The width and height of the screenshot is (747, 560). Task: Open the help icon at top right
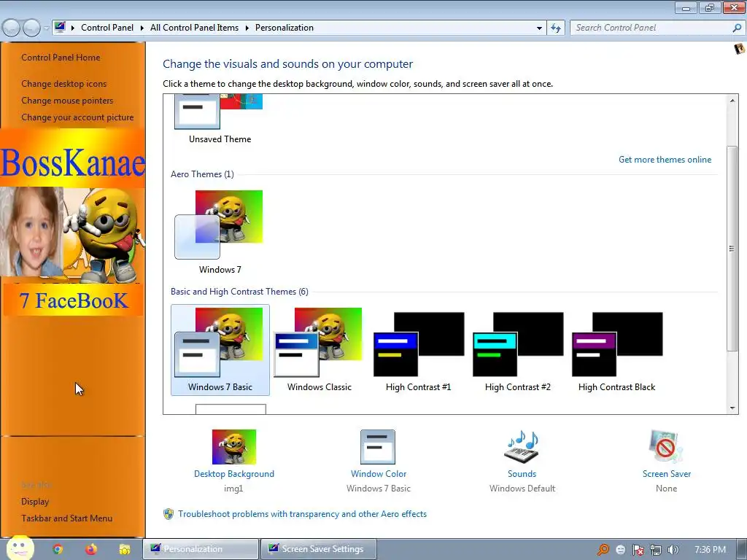coord(740,49)
